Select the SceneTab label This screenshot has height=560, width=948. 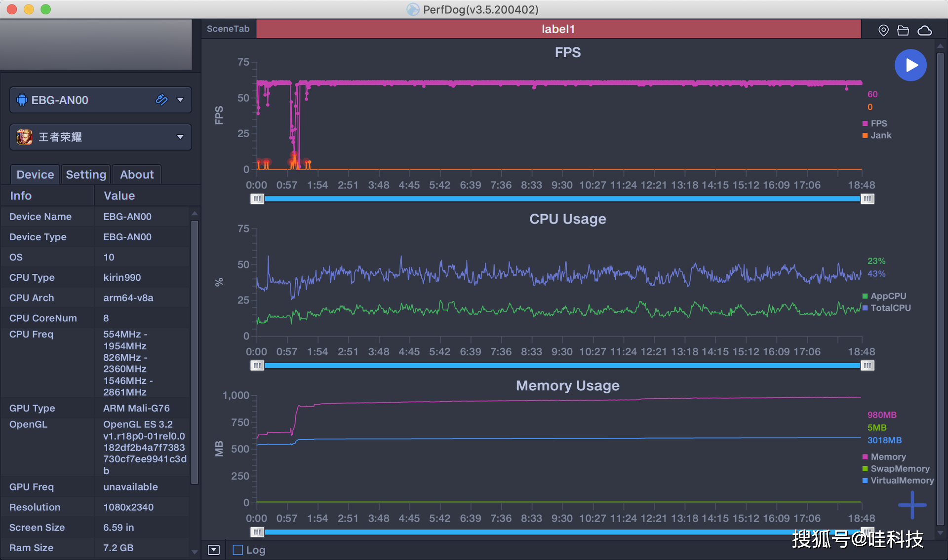228,29
